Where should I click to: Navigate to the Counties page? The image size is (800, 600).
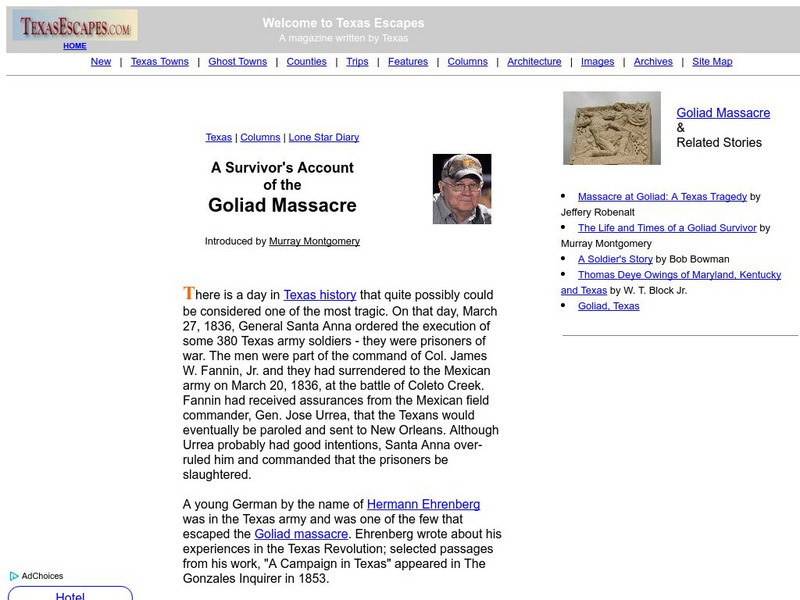307,61
